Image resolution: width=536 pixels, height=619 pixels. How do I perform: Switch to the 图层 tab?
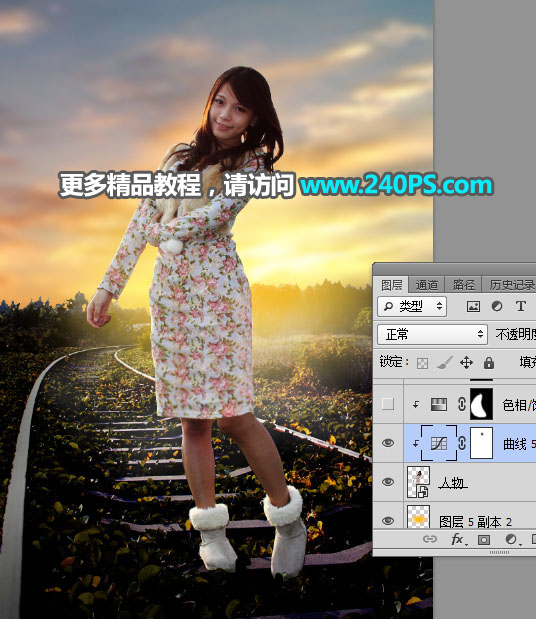[x=392, y=285]
